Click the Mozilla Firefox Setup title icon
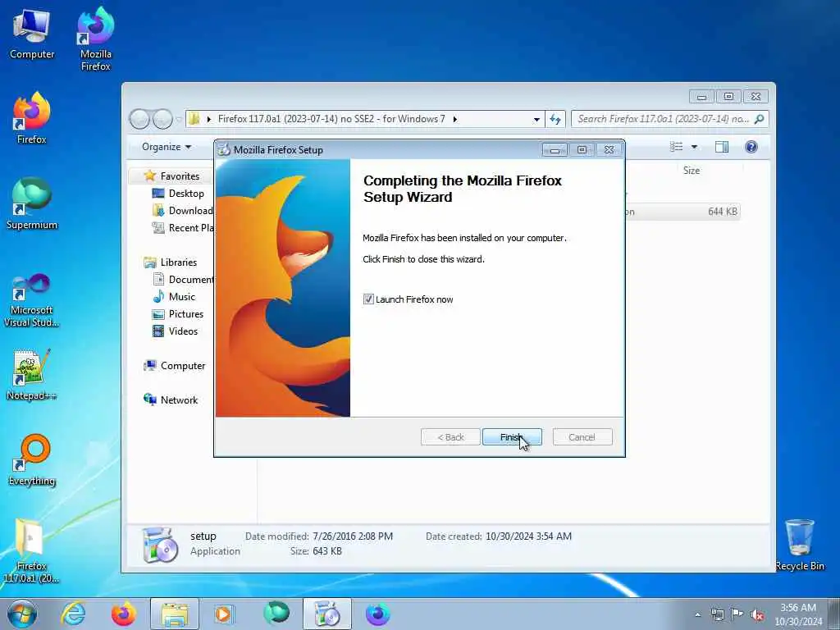The image size is (840, 630). [x=224, y=150]
